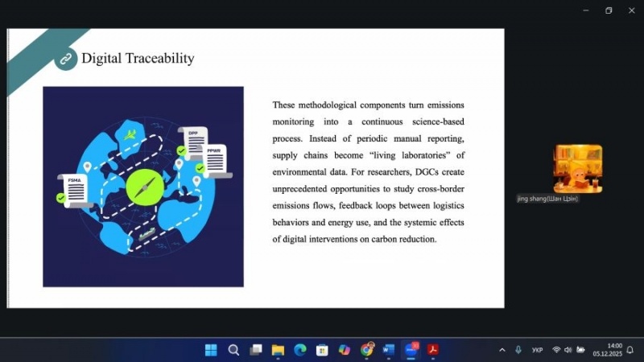
Task: Open Adobe Acrobat PDF reader
Action: [x=433, y=350]
